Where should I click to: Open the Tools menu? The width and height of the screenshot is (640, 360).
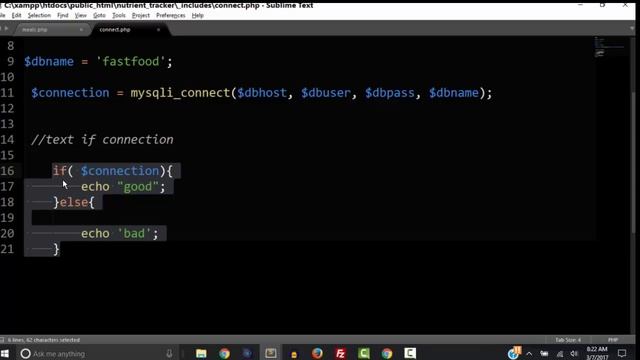[119, 16]
